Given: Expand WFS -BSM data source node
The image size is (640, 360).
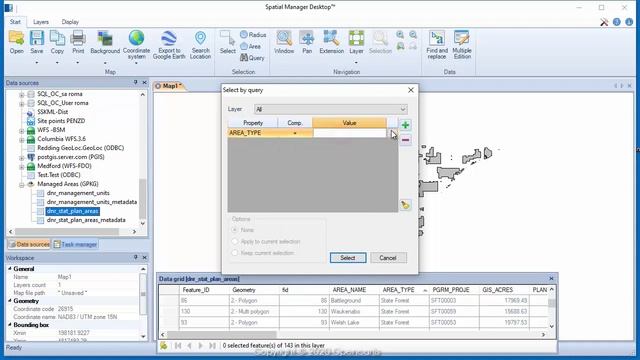Looking at the screenshot, I should 22,131.
